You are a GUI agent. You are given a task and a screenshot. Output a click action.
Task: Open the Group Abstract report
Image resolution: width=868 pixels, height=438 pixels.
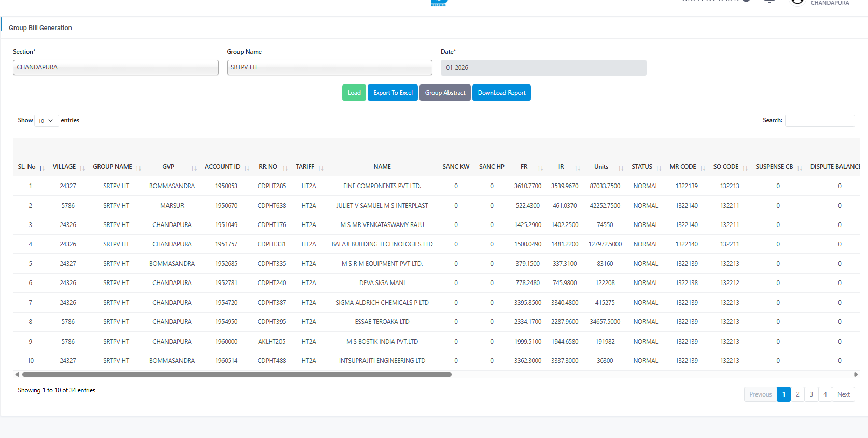coord(445,93)
